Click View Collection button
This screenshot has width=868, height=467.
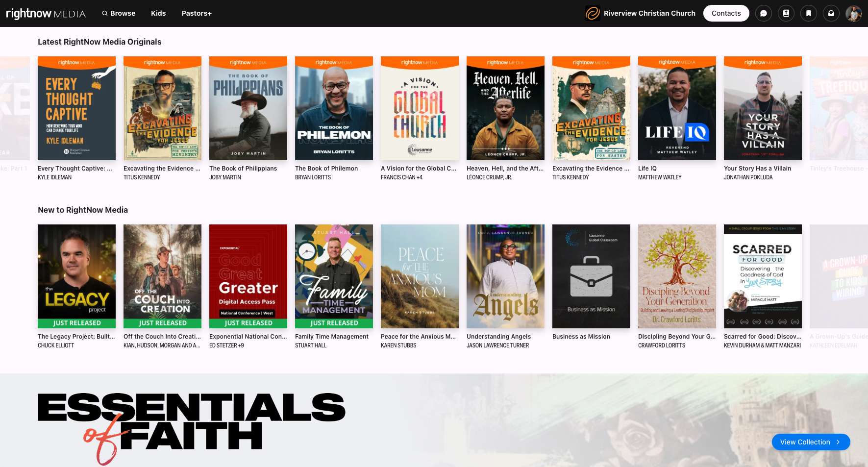810,442
